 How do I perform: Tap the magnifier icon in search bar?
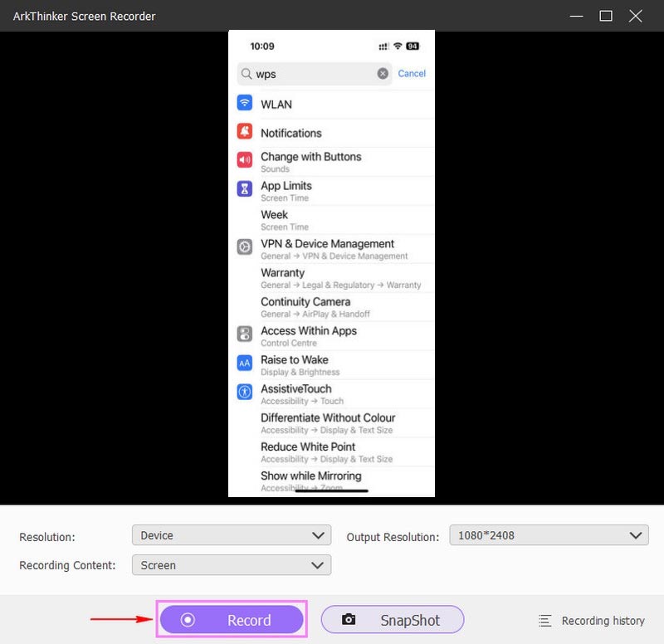[247, 74]
